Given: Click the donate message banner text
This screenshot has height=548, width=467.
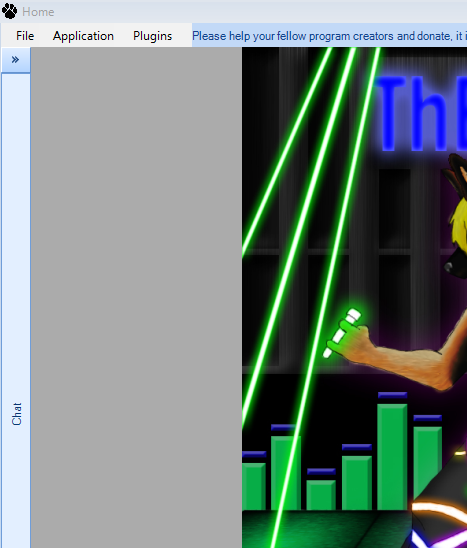Looking at the screenshot, I should click(329, 36).
